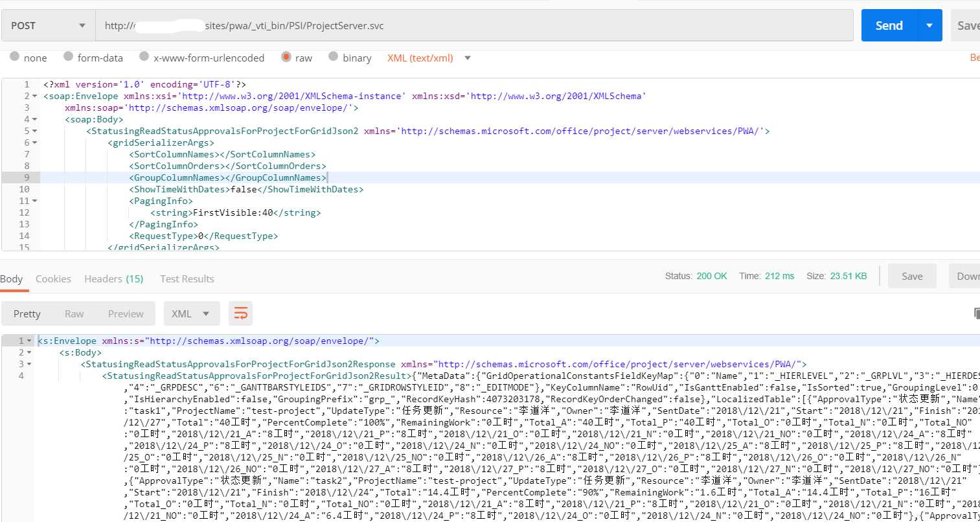Collapse request line 5 StatusingRead fold arrow
This screenshot has height=522, width=980.
click(34, 131)
